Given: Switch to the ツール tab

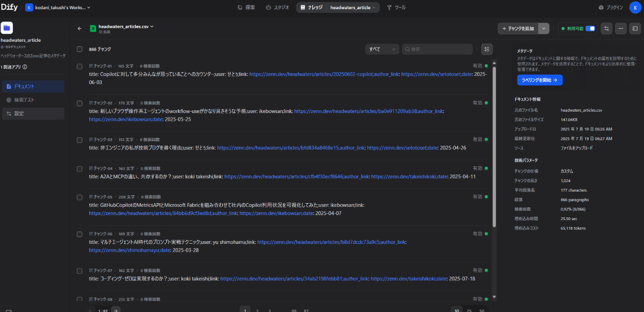Looking at the screenshot, I should click(x=396, y=7).
